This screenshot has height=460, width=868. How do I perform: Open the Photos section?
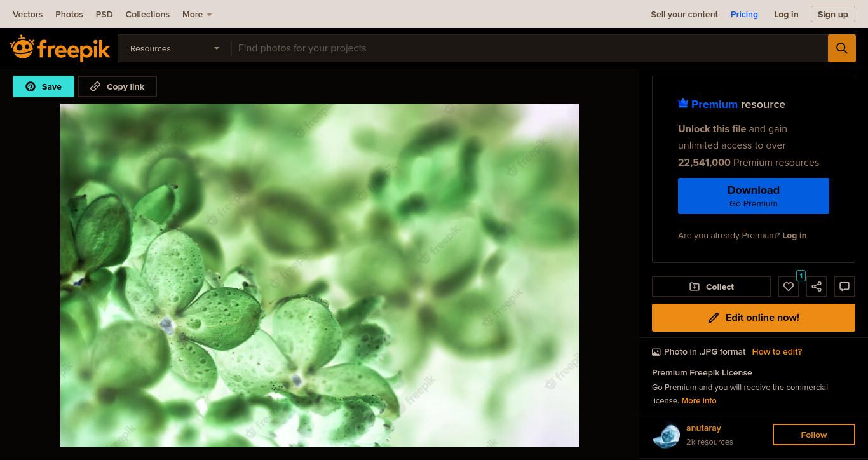69,14
